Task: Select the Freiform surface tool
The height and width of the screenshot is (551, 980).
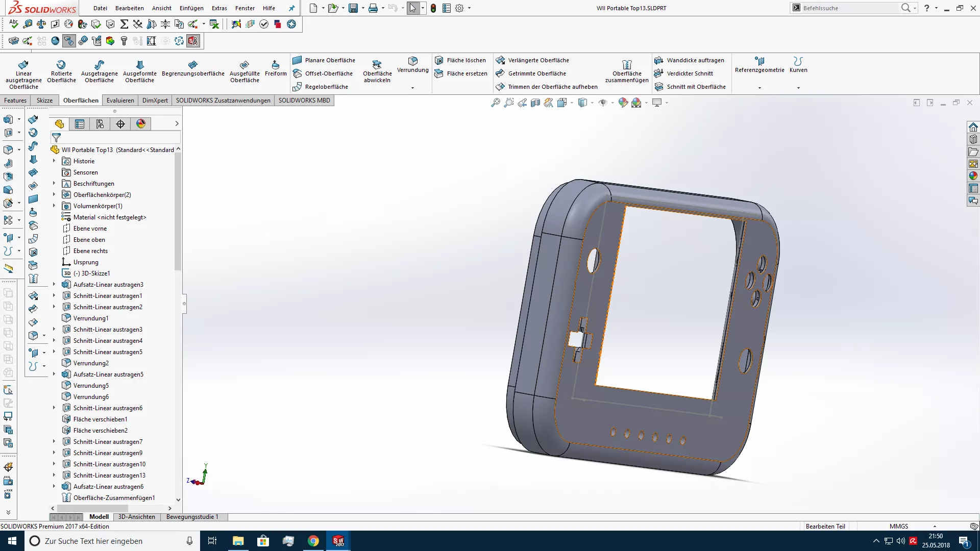Action: click(x=276, y=68)
